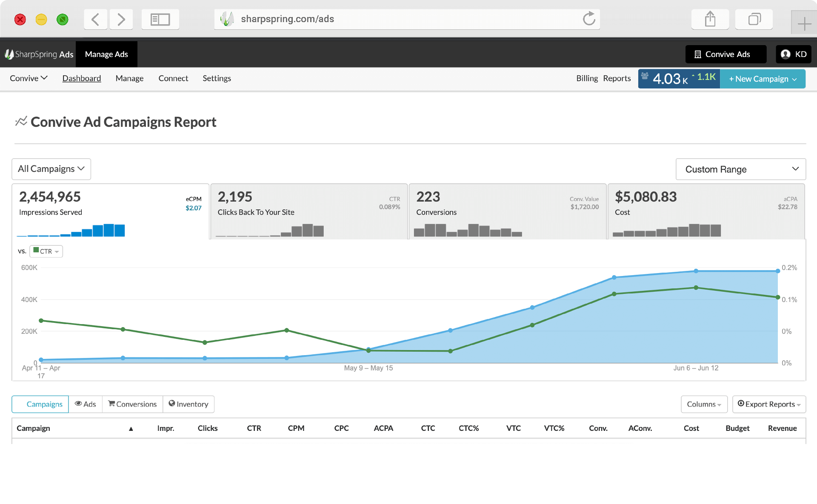Image resolution: width=817 pixels, height=504 pixels.
Task: Click the browser share icon
Action: pyautogui.click(x=710, y=19)
